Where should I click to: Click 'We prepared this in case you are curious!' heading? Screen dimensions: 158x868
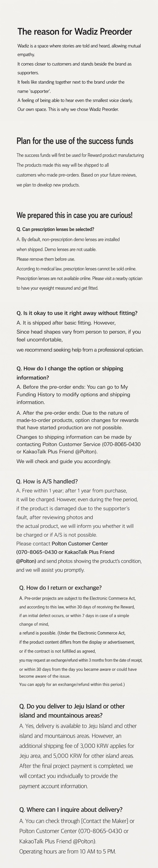tap(74, 215)
